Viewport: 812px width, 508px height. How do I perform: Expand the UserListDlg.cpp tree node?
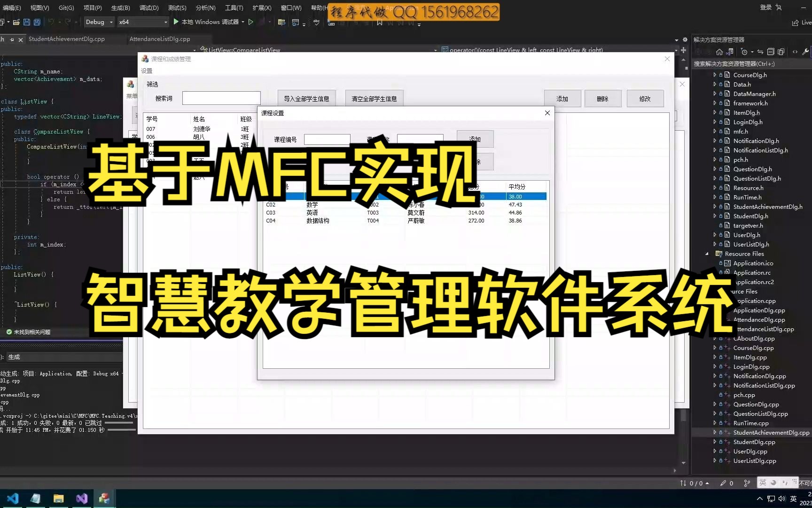[715, 460]
